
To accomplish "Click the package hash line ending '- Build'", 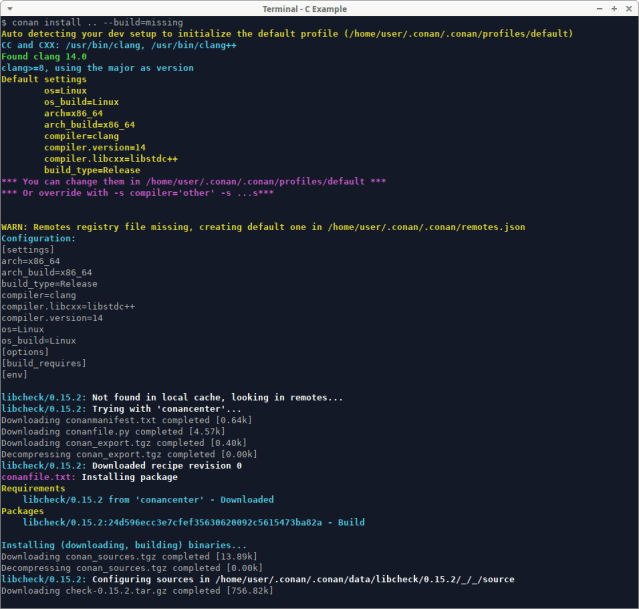I will pyautogui.click(x=194, y=523).
